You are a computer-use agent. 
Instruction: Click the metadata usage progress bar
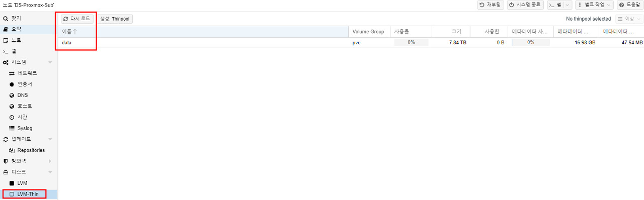tap(531, 43)
